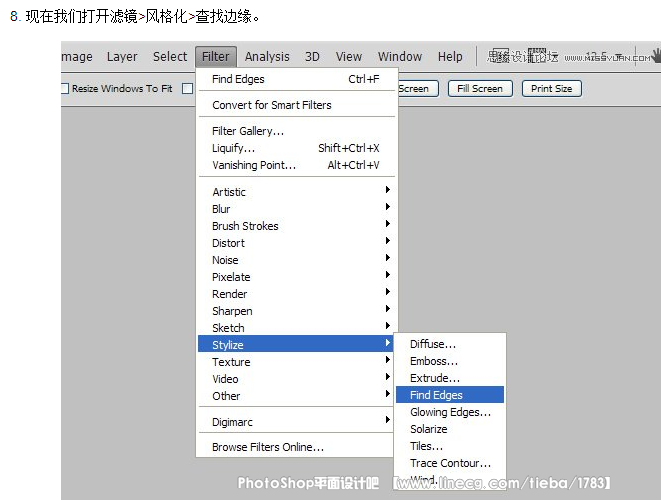The width and height of the screenshot is (661, 500).
Task: Click Browse Filters Online
Action: [268, 447]
